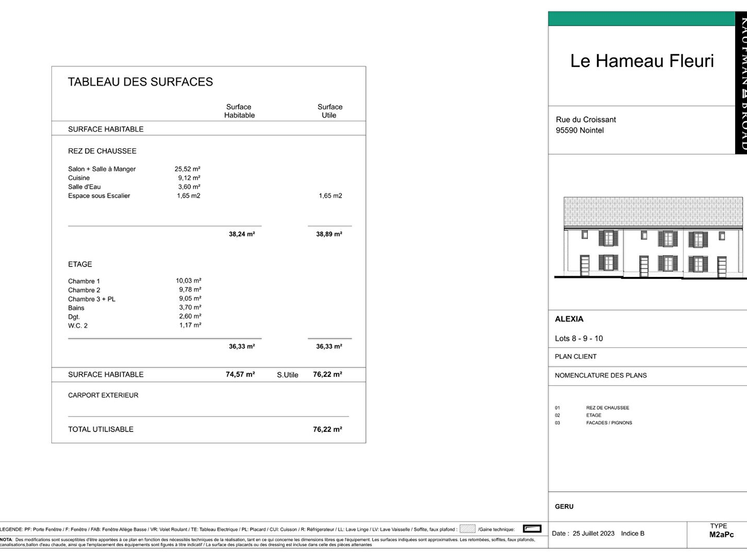Click the W.C. 2 value "1,17 m²"
Screen dimensions: 747x560
(190, 325)
